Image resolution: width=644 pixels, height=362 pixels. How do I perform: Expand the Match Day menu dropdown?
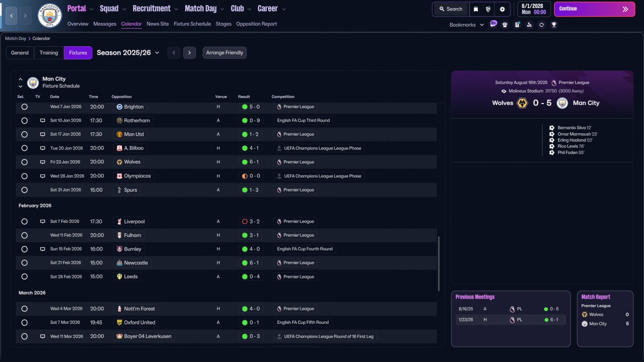[x=222, y=9]
